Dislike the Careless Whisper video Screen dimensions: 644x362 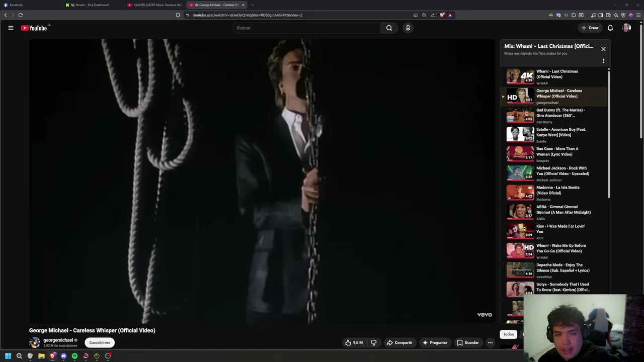(374, 343)
